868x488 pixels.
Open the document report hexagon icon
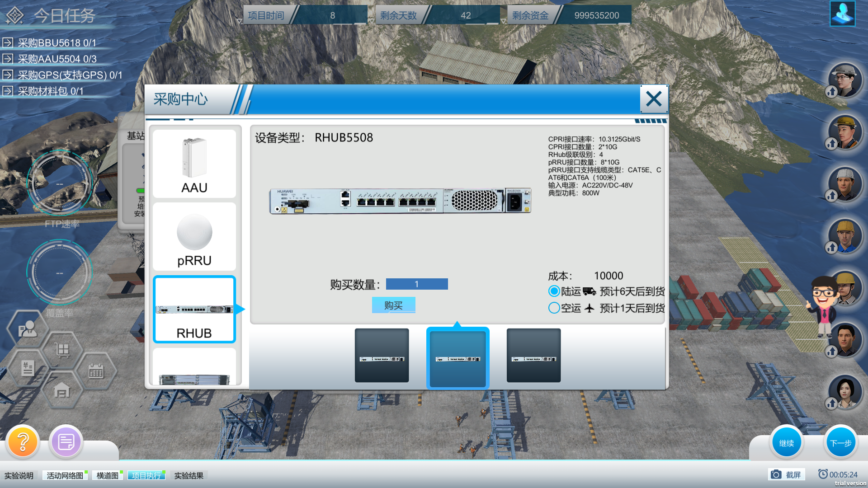pos(28,369)
